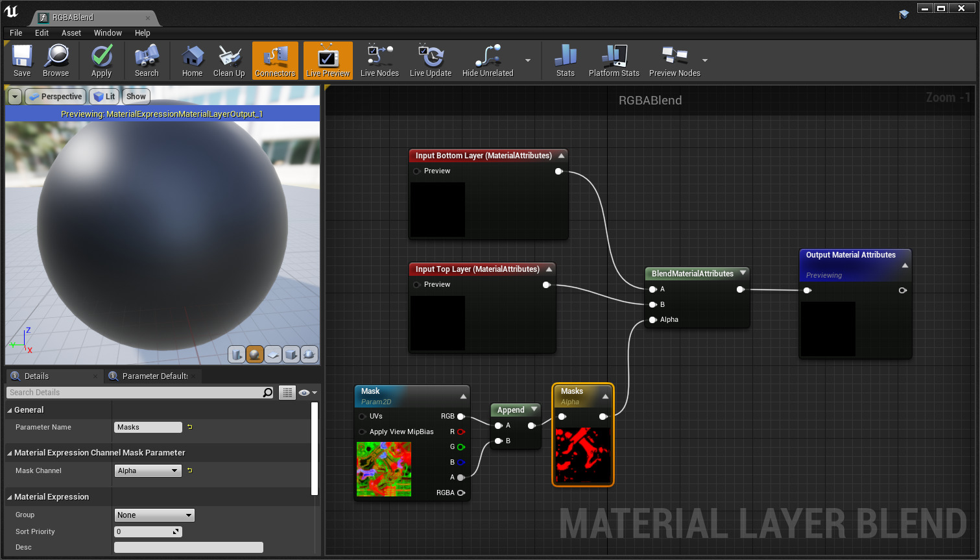The image size is (980, 560).
Task: Open the Window menu
Action: (x=108, y=32)
